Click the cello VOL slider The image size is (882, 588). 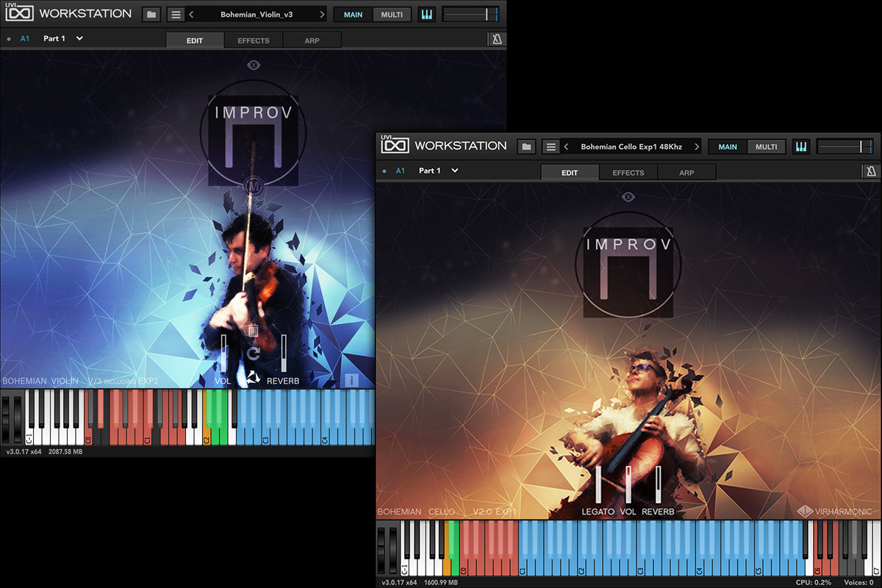coord(628,484)
